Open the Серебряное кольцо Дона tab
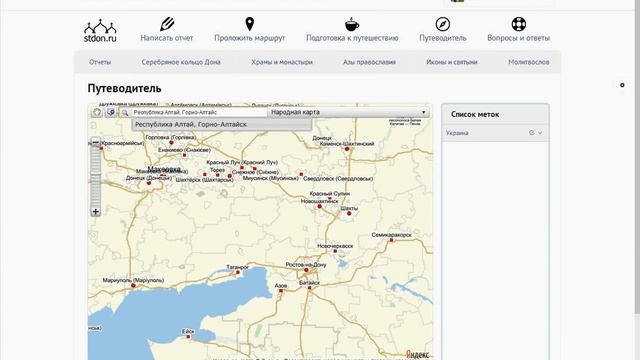This screenshot has height=360, width=640. pos(181,62)
